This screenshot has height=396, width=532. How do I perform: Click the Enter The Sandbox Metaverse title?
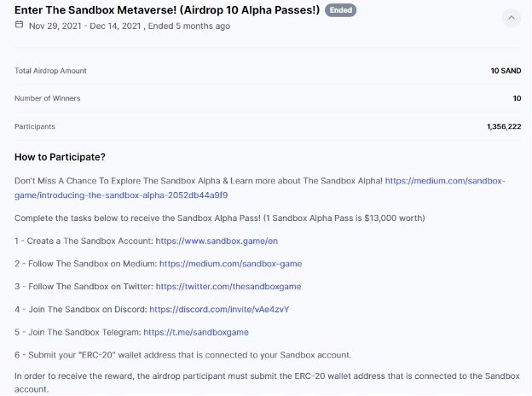tap(167, 10)
